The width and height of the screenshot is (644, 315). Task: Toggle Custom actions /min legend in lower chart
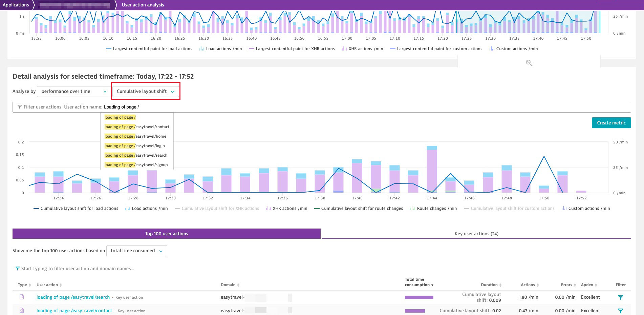pos(586,209)
